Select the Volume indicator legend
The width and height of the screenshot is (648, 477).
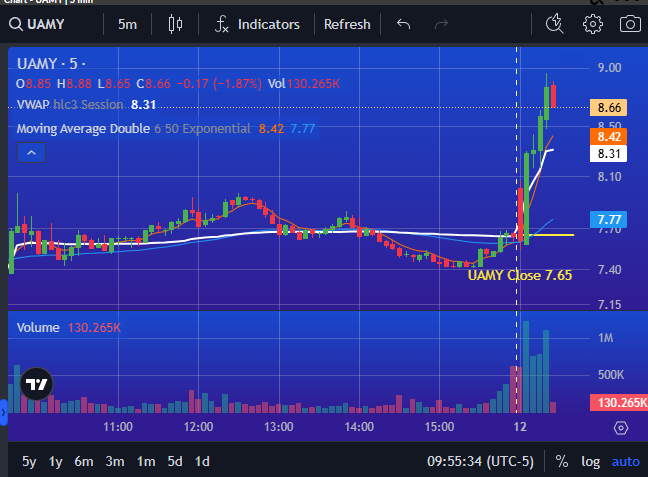coord(69,328)
